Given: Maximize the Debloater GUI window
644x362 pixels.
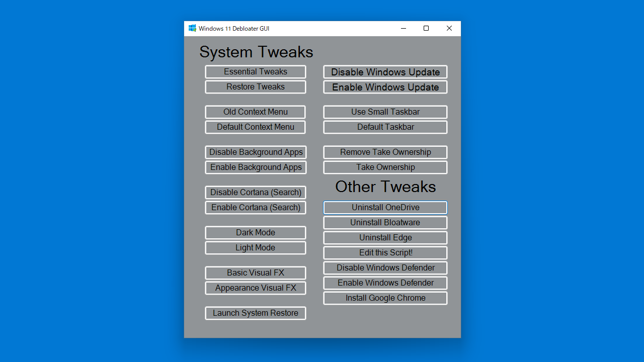Looking at the screenshot, I should coord(426,29).
